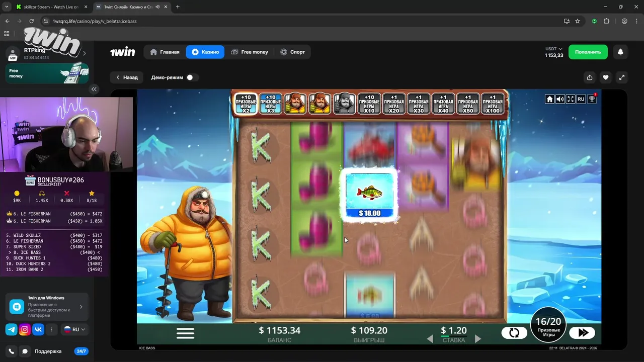This screenshot has width=644, height=362.
Task: Click the 5. WILD SKULLZ list row
Action: click(54, 235)
